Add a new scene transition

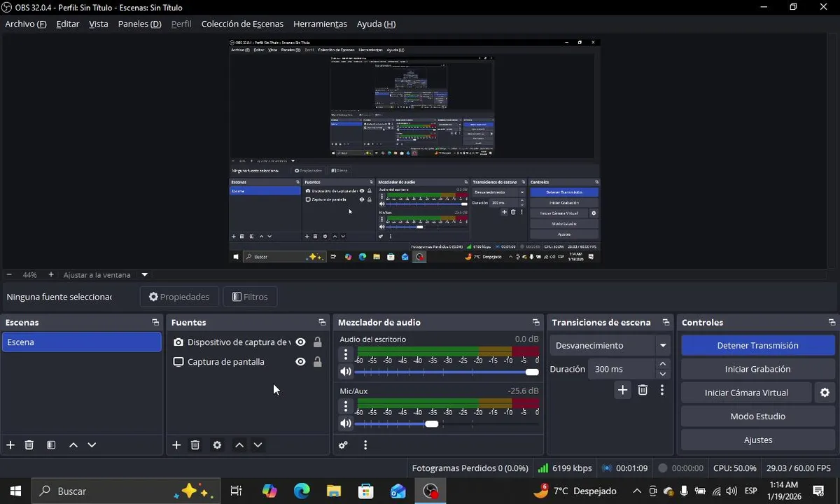point(622,390)
